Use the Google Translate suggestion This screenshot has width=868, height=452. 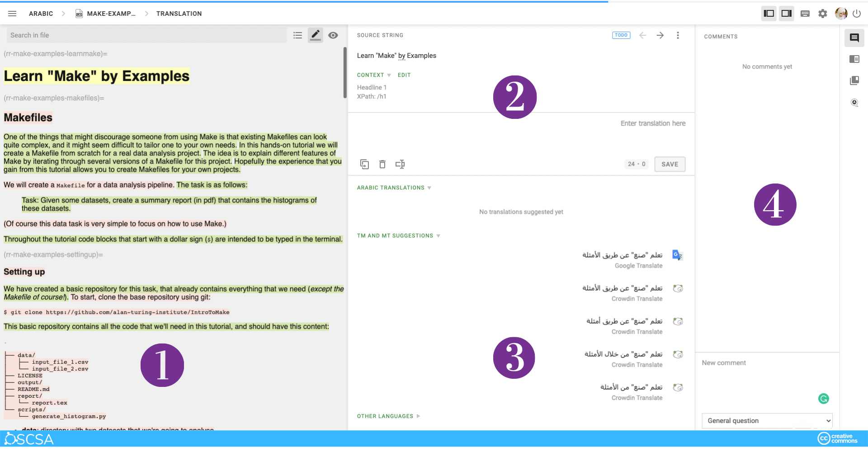point(622,255)
